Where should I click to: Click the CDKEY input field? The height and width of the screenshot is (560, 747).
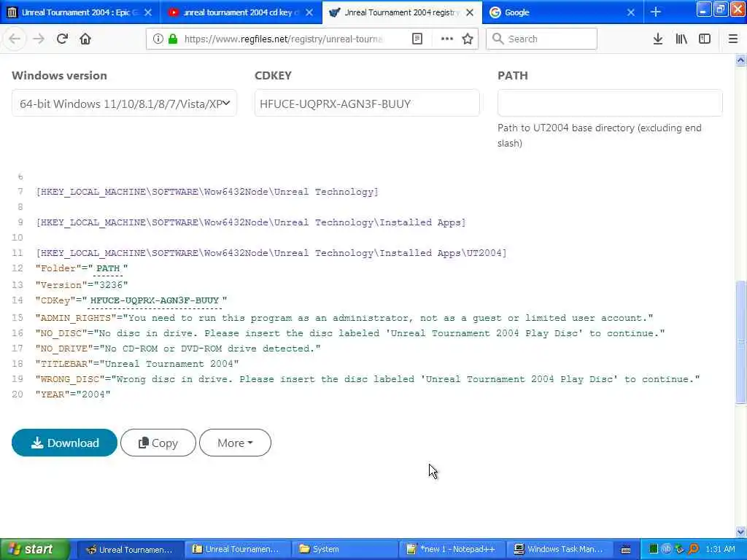pos(367,104)
